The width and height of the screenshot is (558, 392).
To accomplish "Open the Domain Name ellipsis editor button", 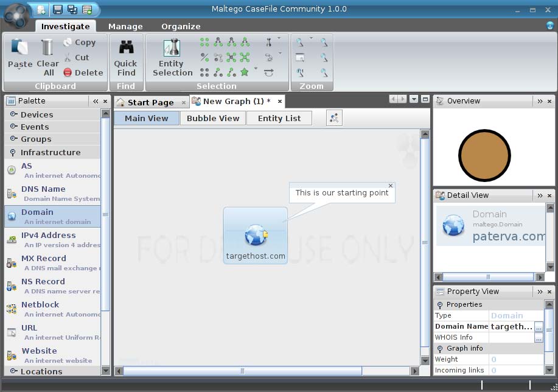I will click(x=539, y=327).
